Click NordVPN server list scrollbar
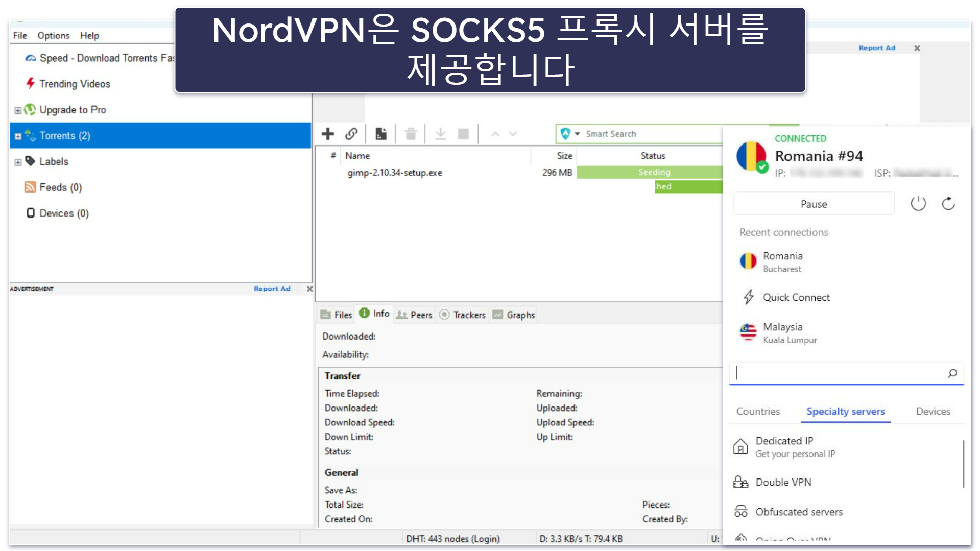Screen dimensions: 980x551 [x=963, y=464]
